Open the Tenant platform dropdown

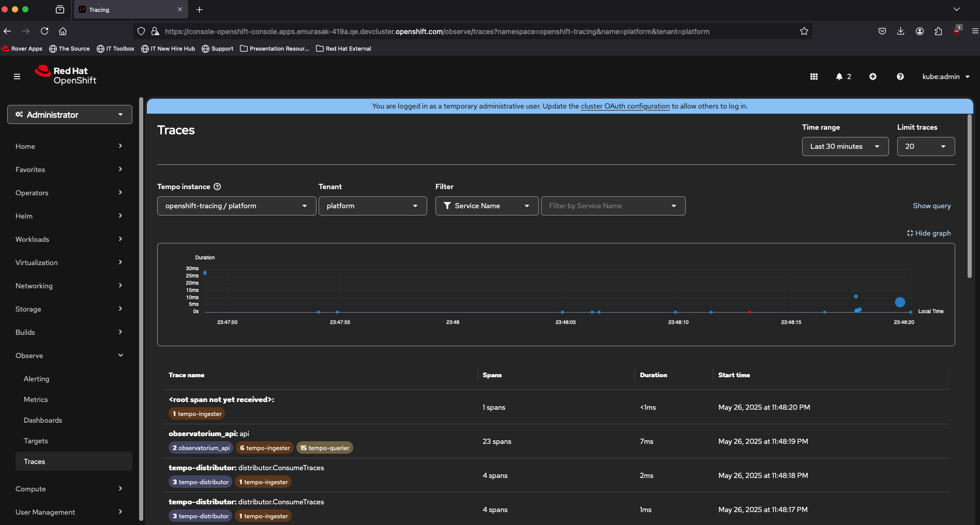[372, 206]
